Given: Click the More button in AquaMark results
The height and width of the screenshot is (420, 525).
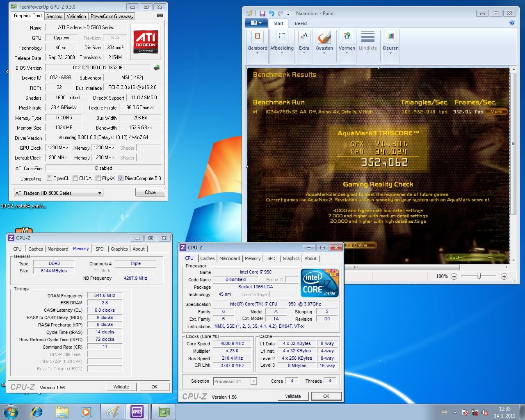Looking at the screenshot, I should tap(496, 112).
